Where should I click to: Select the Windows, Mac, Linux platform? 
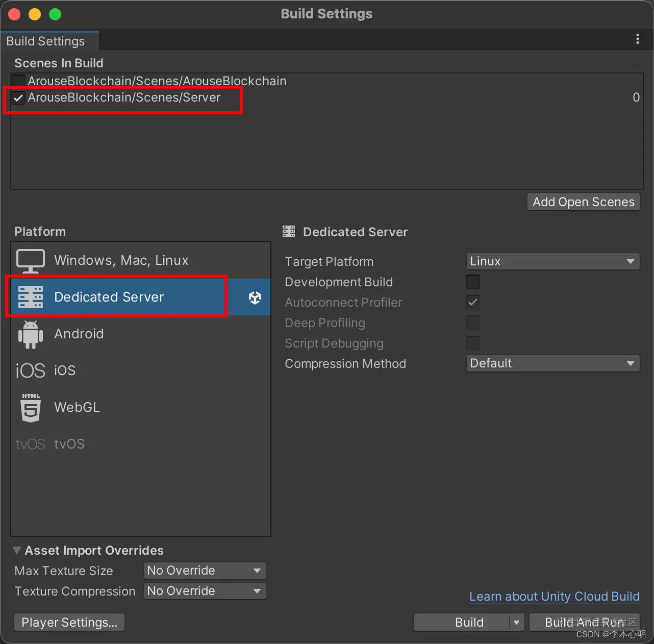[x=141, y=261]
